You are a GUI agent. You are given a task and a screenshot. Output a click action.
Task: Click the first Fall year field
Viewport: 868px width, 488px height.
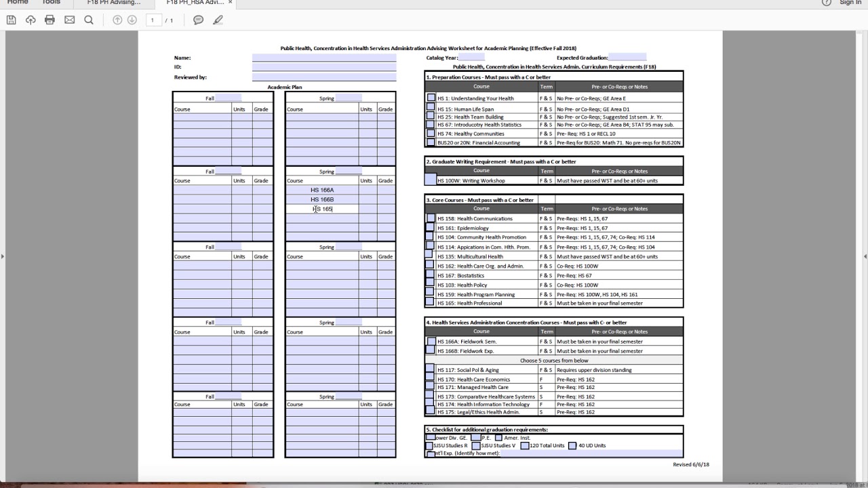pos(228,98)
